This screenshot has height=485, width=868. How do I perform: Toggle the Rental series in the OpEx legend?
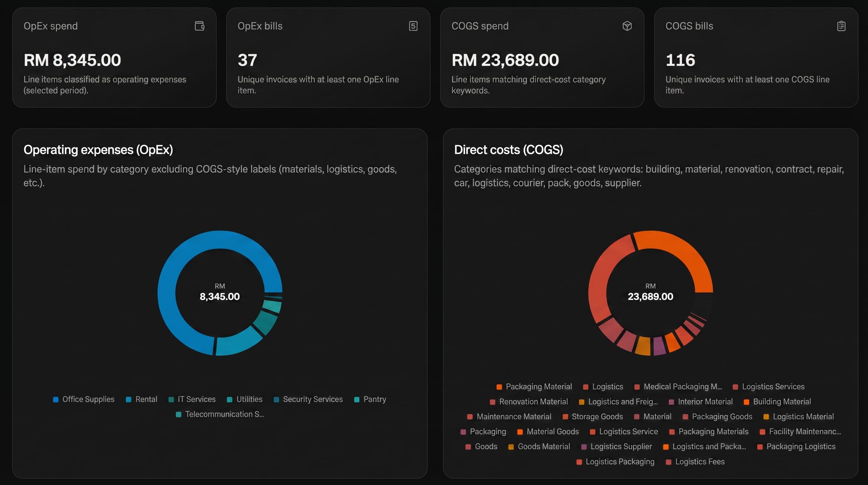pyautogui.click(x=146, y=399)
